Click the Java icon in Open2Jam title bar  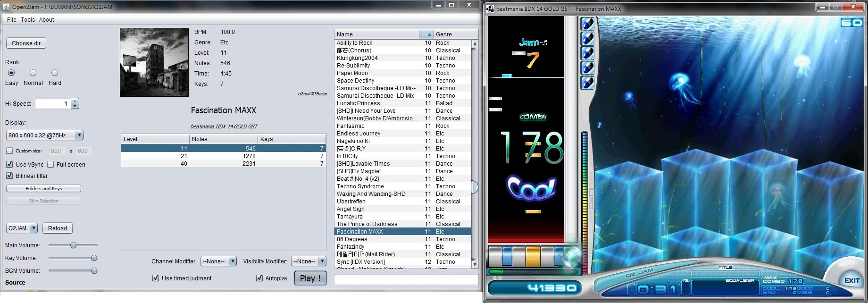tap(6, 7)
